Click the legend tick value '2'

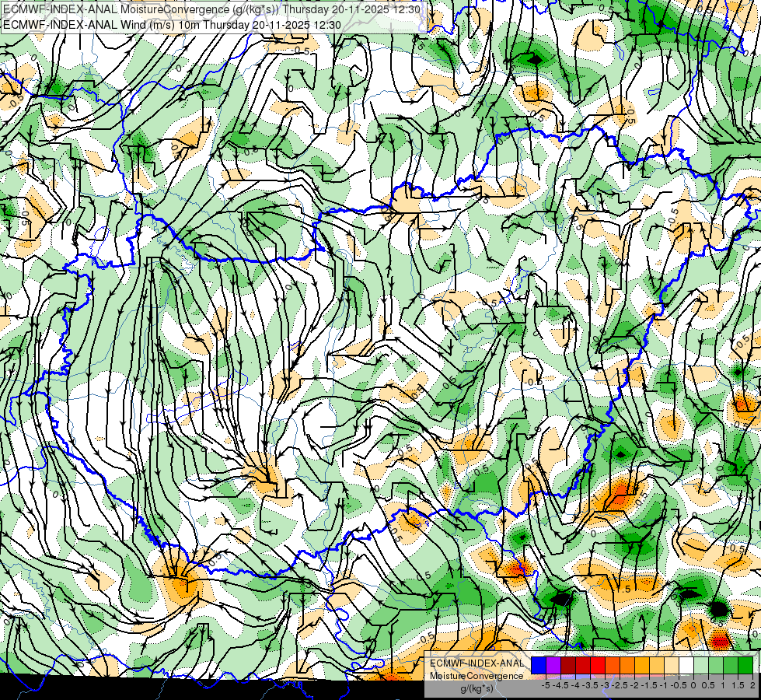pyautogui.click(x=752, y=685)
